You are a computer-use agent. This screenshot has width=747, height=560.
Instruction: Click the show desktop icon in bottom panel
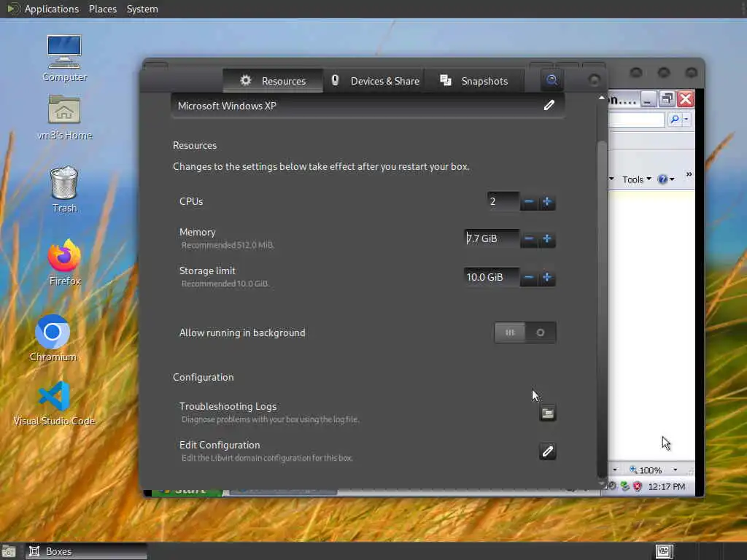click(x=9, y=552)
